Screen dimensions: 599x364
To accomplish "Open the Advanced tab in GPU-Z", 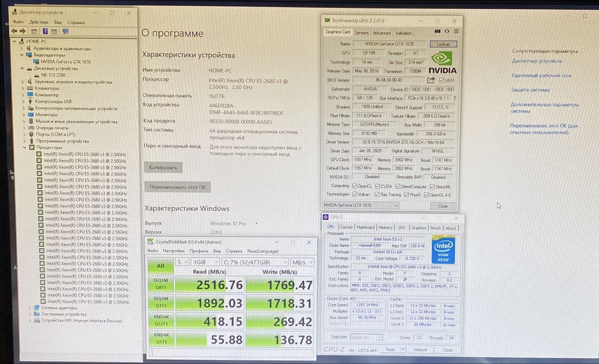I will click(382, 33).
